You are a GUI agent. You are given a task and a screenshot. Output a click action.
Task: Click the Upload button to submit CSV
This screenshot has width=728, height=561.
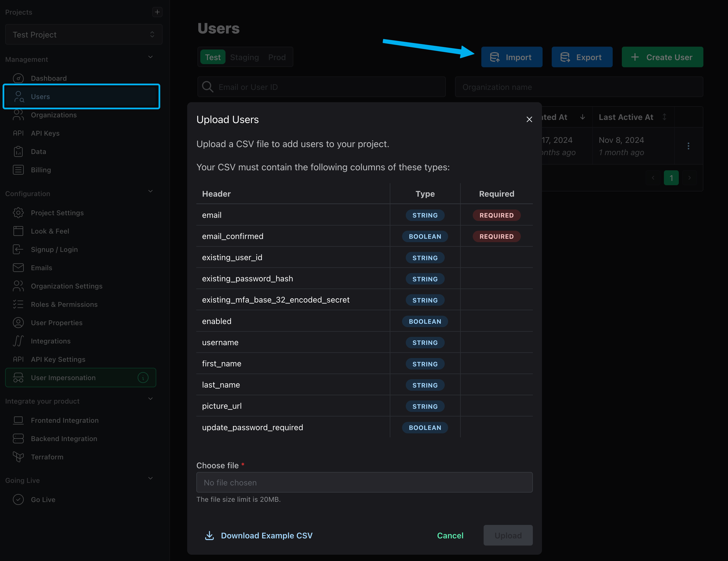click(x=508, y=535)
